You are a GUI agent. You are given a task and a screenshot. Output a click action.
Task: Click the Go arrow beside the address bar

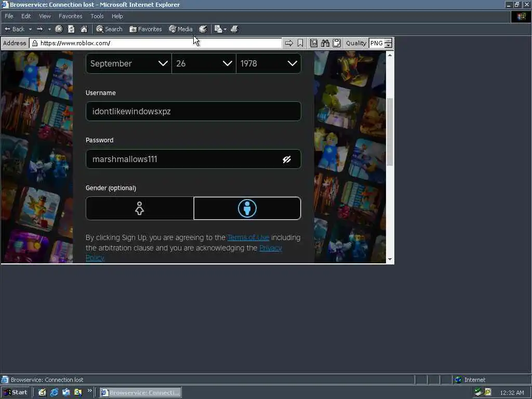[289, 43]
